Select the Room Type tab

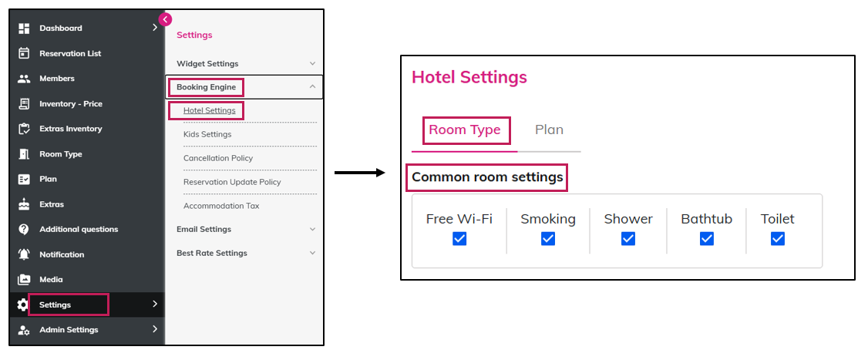(465, 130)
